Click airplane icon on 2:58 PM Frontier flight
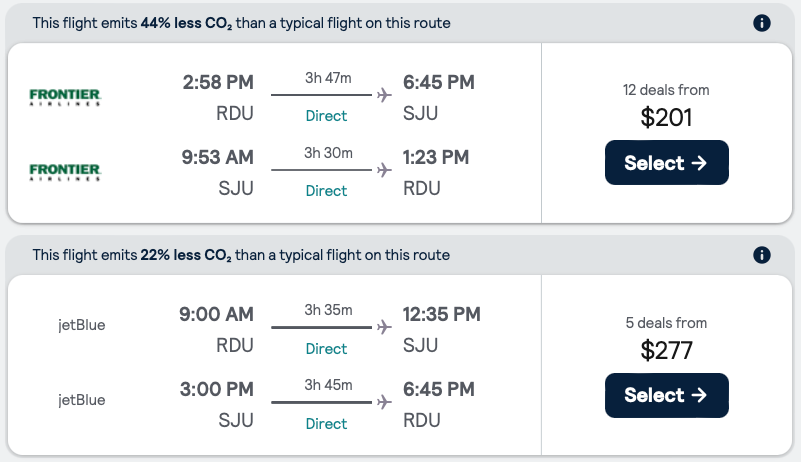 [x=383, y=95]
